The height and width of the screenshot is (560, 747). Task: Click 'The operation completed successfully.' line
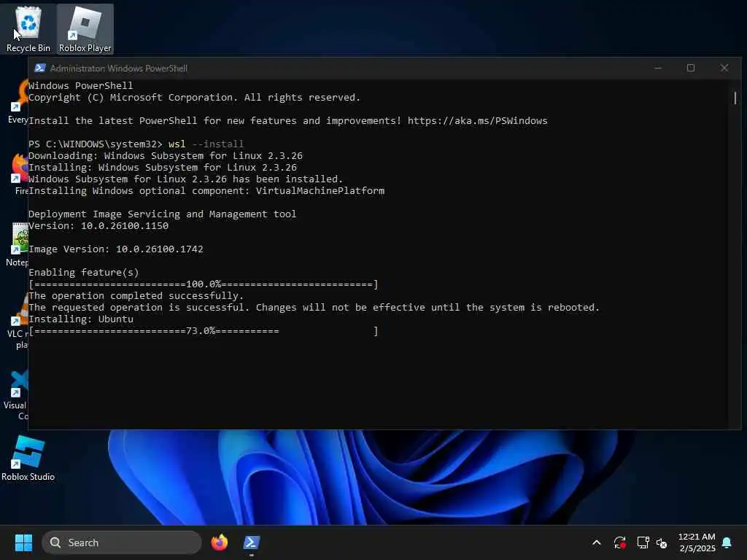click(x=136, y=296)
